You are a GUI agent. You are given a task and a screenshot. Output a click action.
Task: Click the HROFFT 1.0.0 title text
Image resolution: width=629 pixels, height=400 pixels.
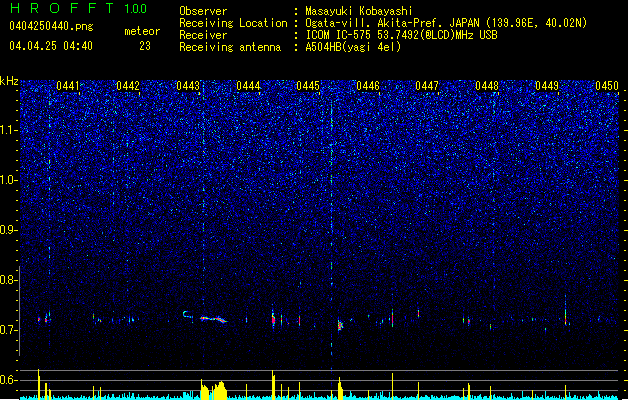78,8
